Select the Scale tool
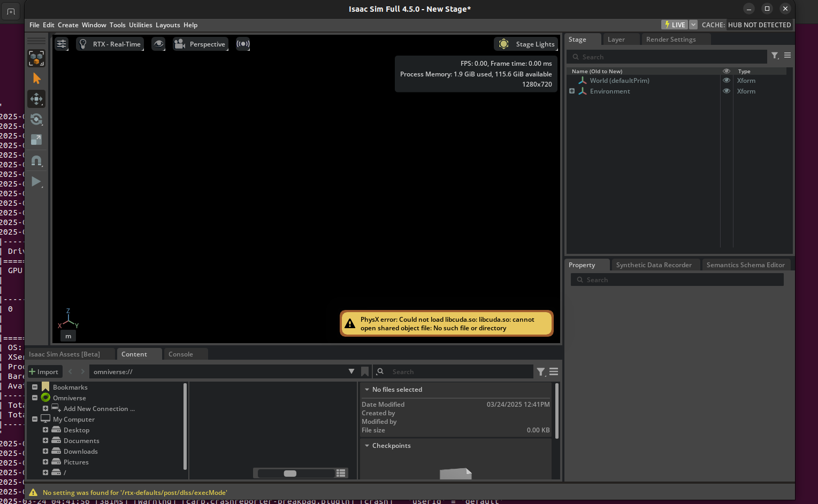 [36, 139]
